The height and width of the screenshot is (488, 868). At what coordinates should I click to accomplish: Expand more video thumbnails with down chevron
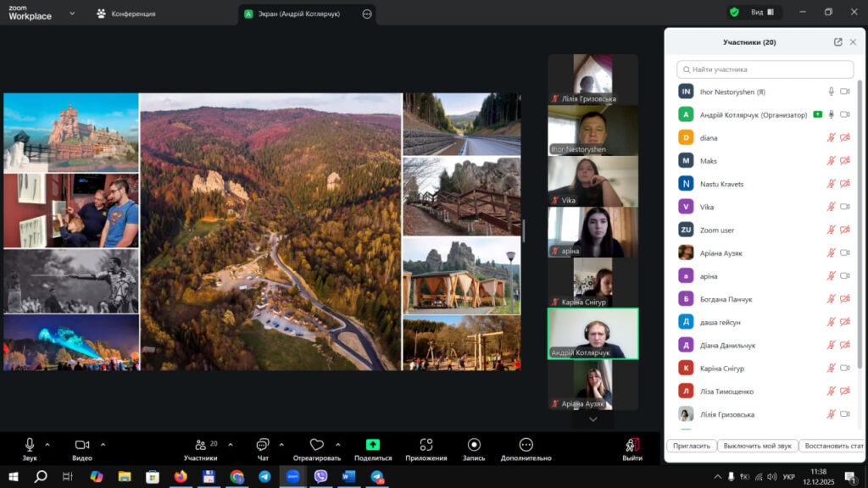pyautogui.click(x=593, y=419)
